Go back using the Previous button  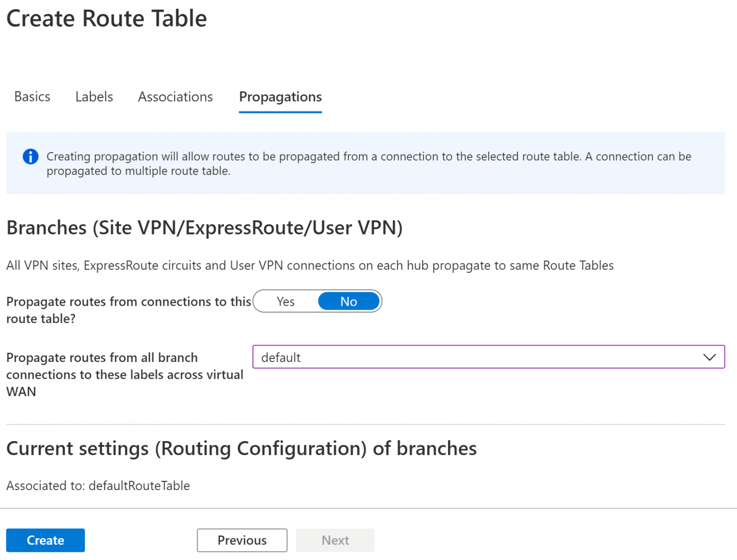242,540
